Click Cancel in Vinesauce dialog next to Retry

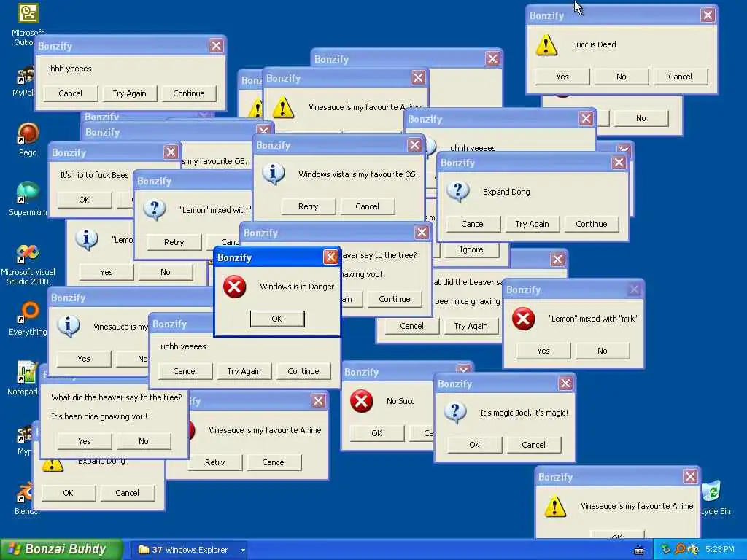click(x=274, y=462)
